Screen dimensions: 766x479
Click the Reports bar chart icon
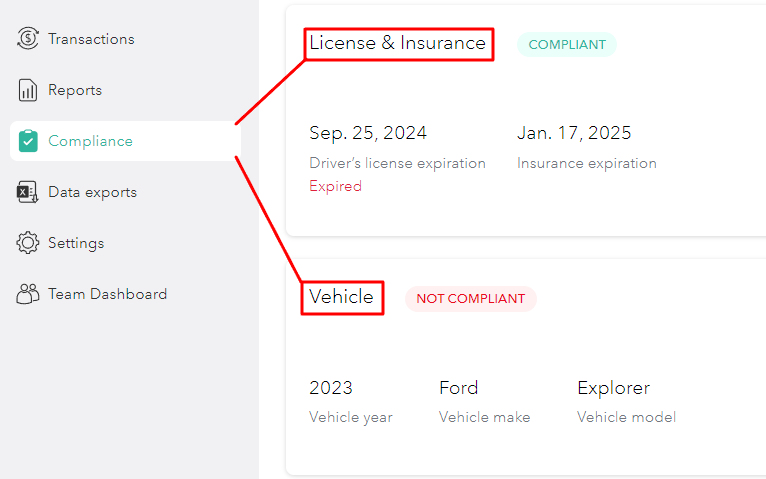coord(28,90)
